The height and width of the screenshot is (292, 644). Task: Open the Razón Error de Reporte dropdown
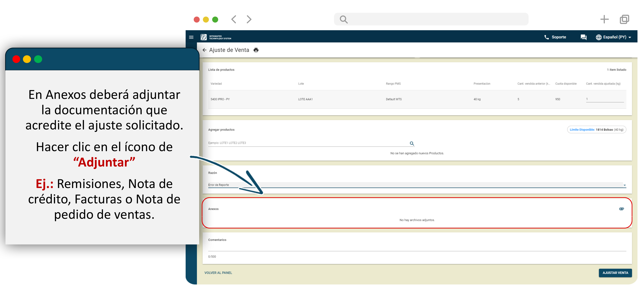pos(400,185)
